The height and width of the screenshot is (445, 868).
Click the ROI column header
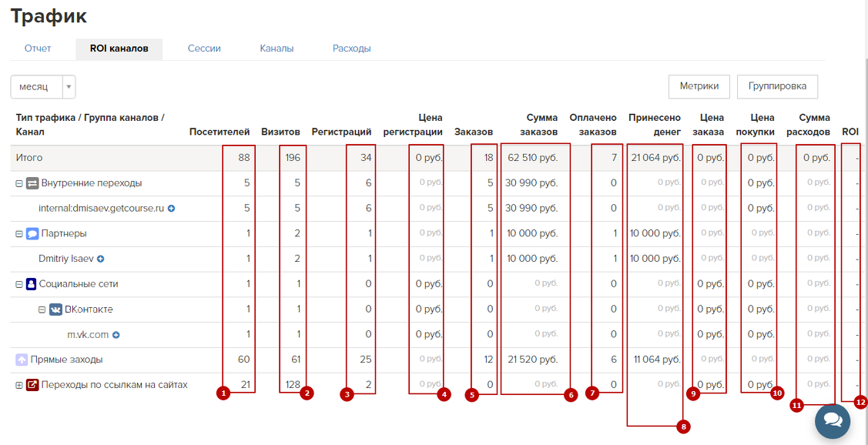[x=850, y=132]
